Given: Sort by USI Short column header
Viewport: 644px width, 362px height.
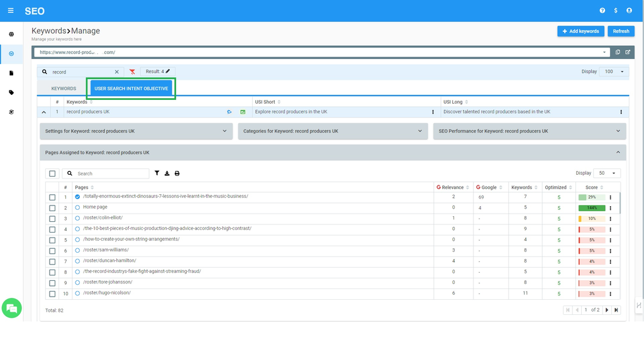Looking at the screenshot, I should (267, 102).
